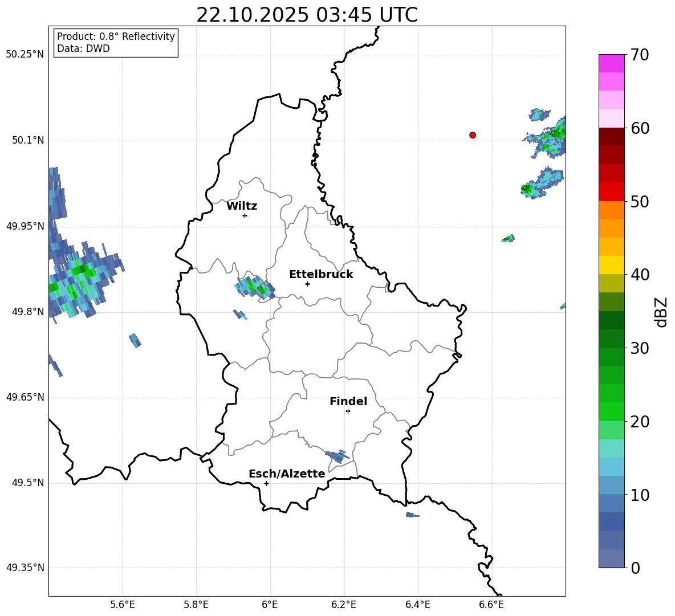Click the 30 tick on colorbar
Viewport: 675px width, 616px height.
640,348
